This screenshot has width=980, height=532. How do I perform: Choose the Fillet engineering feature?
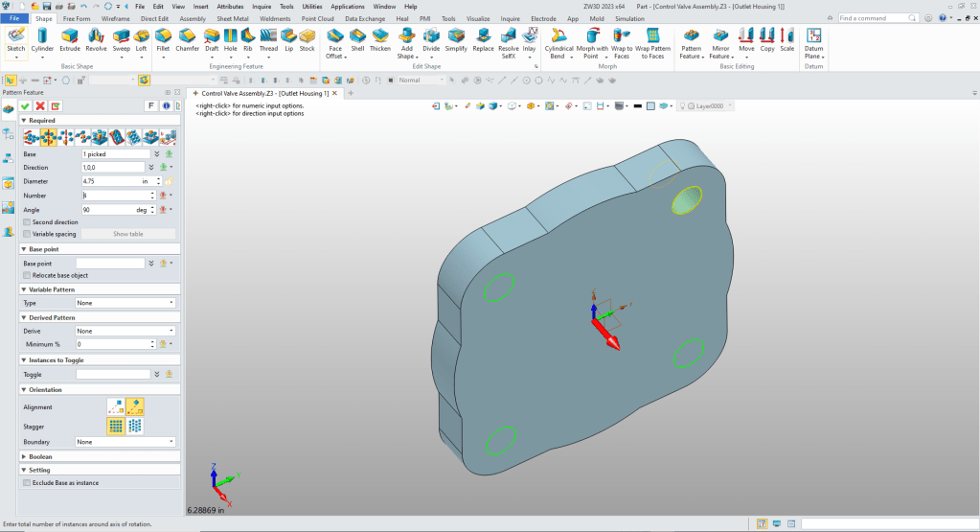point(163,38)
